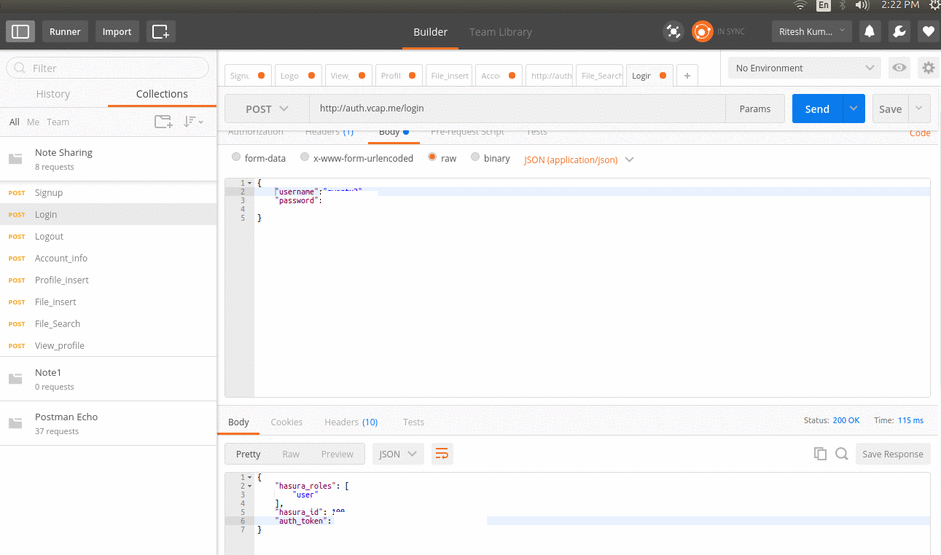Open the Collections sidebar tab
Screen dimensions: 941x555
(x=162, y=94)
